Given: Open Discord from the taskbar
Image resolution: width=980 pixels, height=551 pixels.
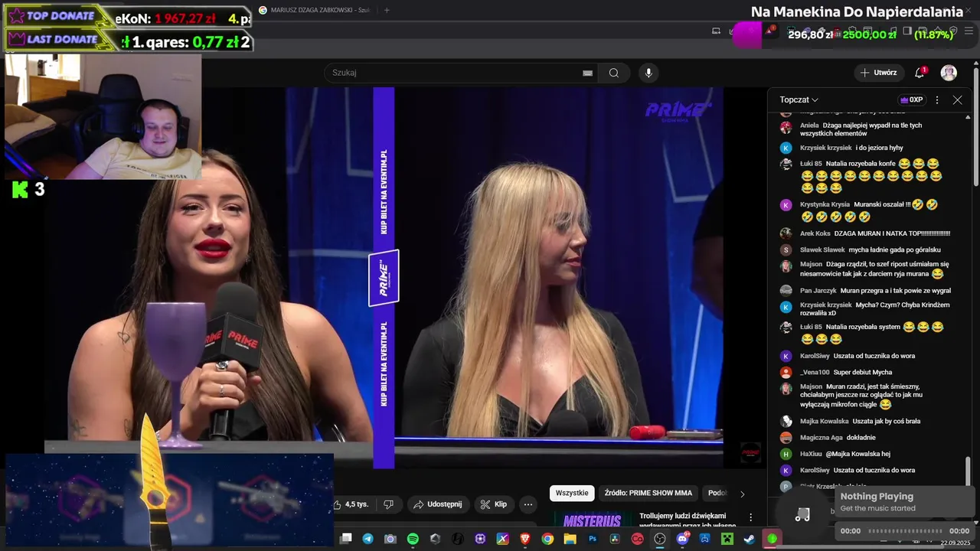Looking at the screenshot, I should click(683, 539).
